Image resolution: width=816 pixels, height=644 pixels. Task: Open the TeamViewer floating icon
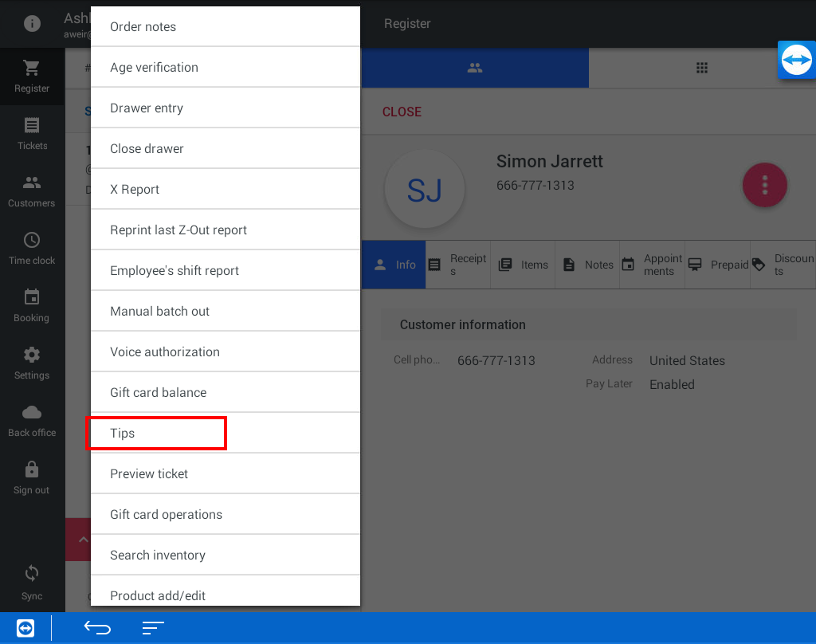796,60
